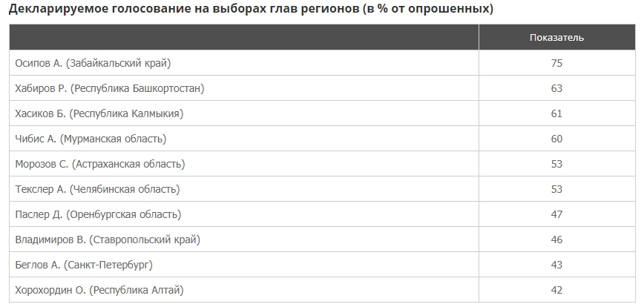Select Паслер Д. (Оренбургская область) cell
The height and width of the screenshot is (307, 644).
pos(98,214)
